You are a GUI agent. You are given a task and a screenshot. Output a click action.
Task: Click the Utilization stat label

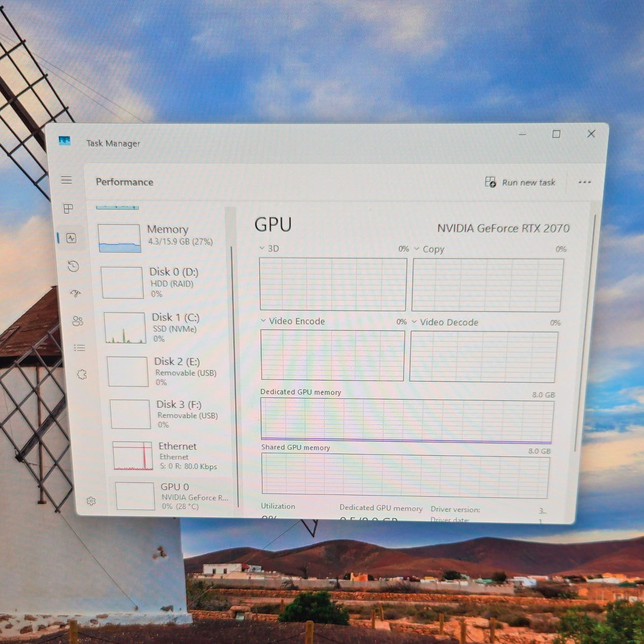click(278, 506)
